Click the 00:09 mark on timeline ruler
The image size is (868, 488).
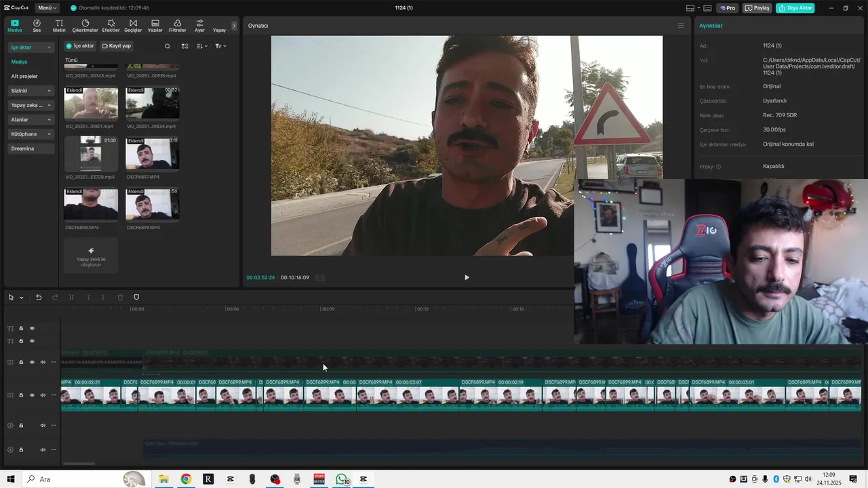pyautogui.click(x=328, y=309)
